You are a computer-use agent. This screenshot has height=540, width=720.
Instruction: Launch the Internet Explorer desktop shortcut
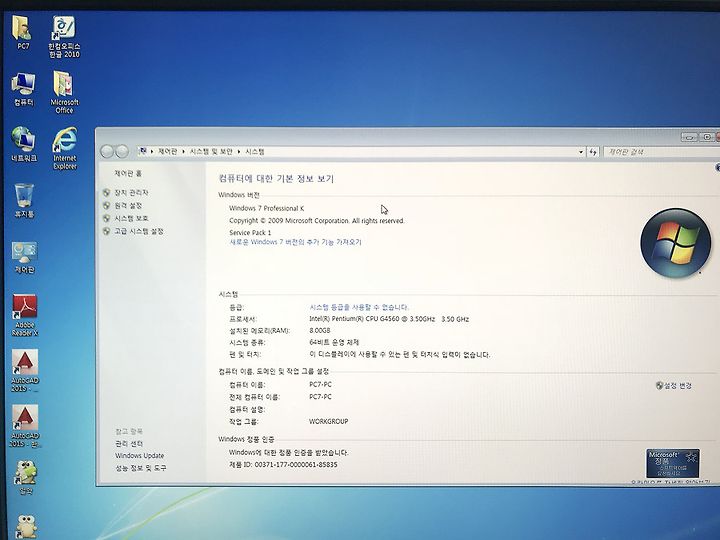click(x=65, y=148)
